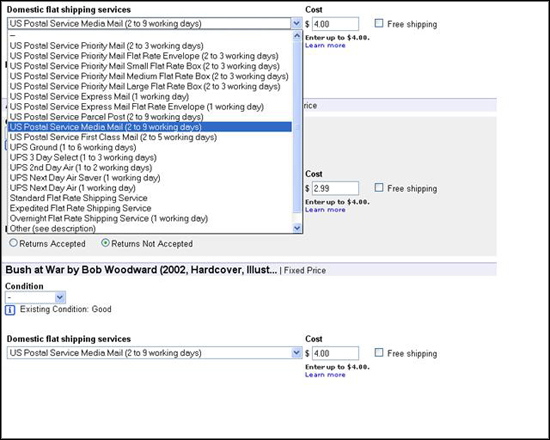Click the top Cost field showing 4.00

(335, 24)
